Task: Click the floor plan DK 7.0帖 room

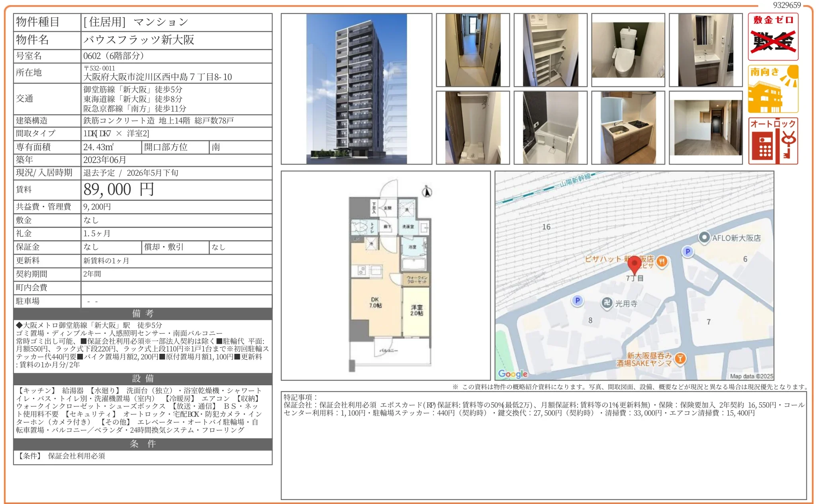Action: [375, 302]
